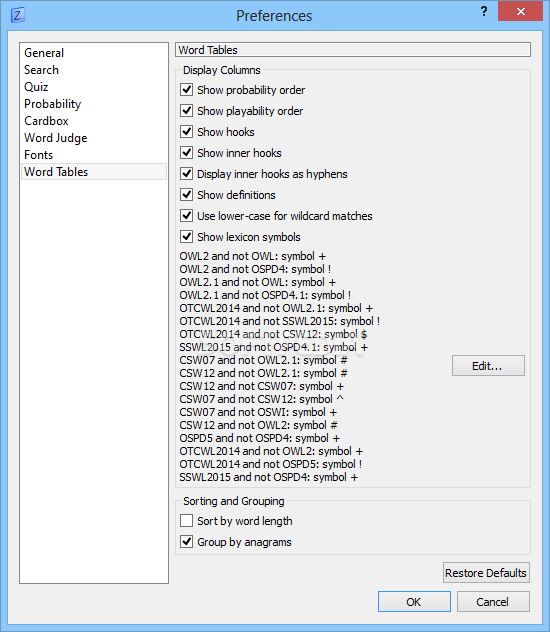Screen dimensions: 550x632
Task: Click 'OWL2.1 and not OWL: symbol +'
Action: 257,282
